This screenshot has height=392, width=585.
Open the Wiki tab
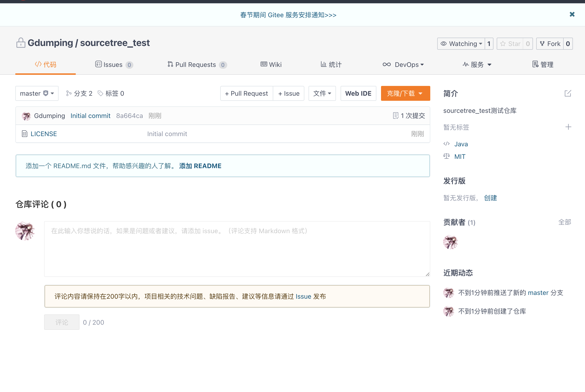(271, 65)
